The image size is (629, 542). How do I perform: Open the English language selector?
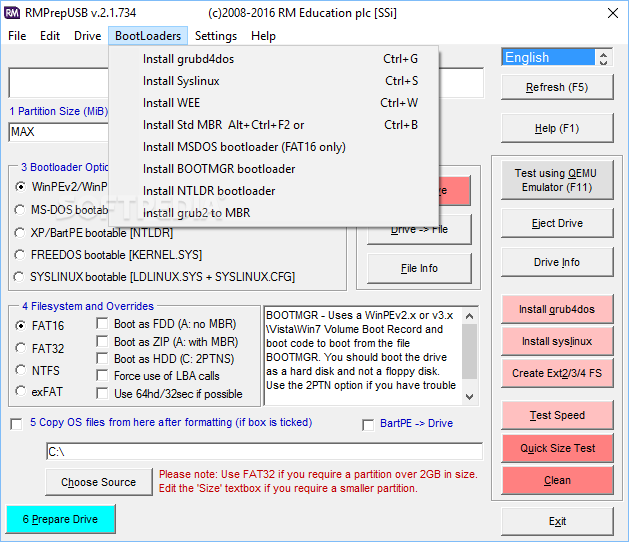tap(548, 57)
